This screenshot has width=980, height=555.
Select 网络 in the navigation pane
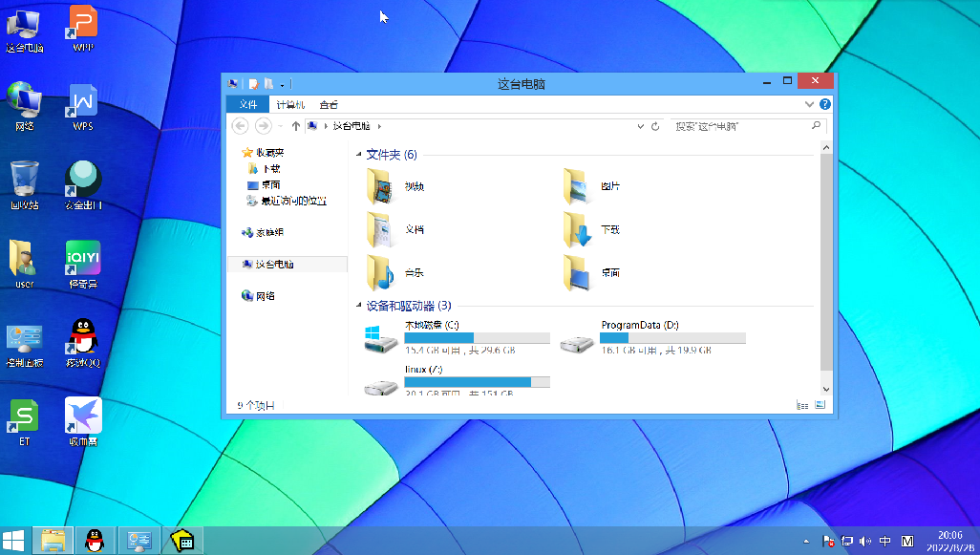pyautogui.click(x=258, y=296)
